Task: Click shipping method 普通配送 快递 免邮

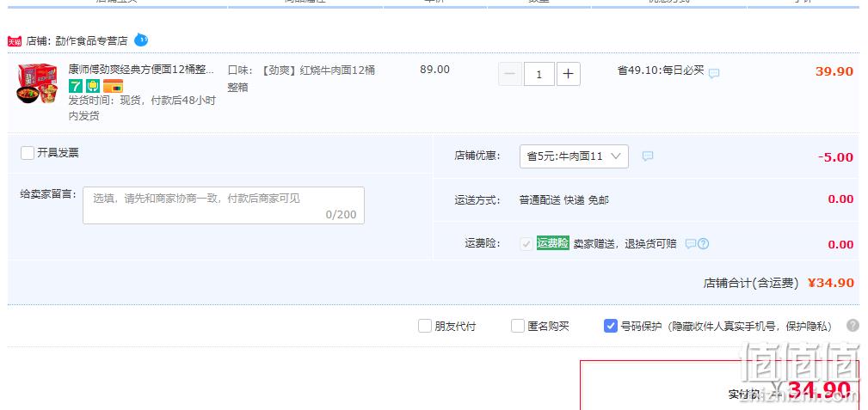Action: pos(564,200)
